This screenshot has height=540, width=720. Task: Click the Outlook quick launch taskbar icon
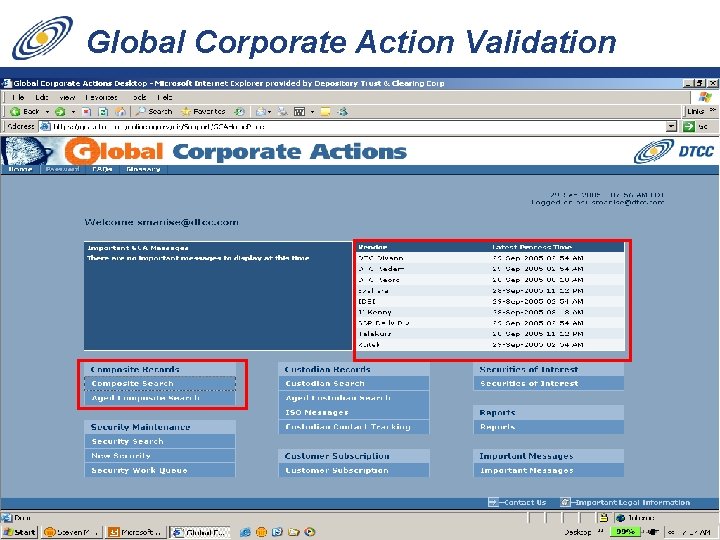pos(277,532)
